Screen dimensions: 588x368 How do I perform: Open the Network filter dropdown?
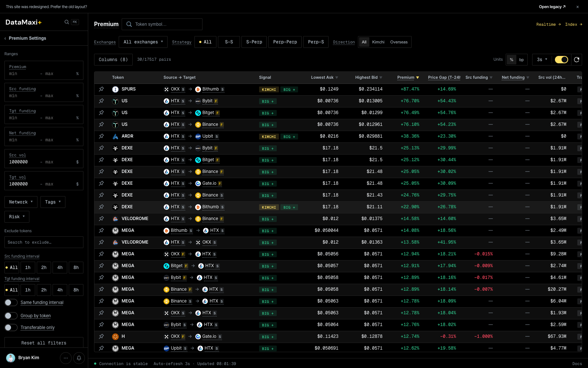pos(21,202)
